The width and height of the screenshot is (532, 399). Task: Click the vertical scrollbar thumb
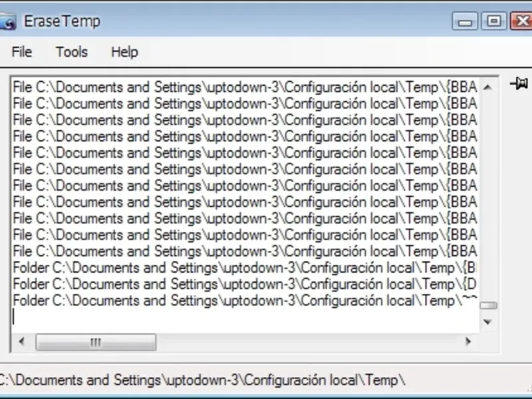point(488,306)
